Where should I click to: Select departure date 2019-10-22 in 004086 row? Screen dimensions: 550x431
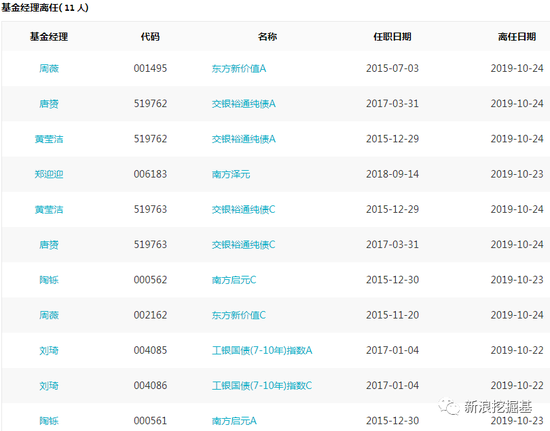click(x=517, y=385)
